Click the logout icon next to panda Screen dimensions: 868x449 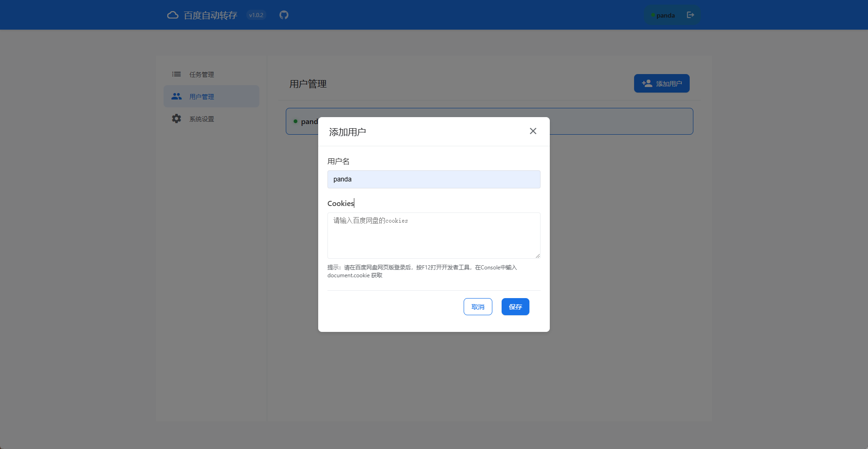(x=690, y=15)
